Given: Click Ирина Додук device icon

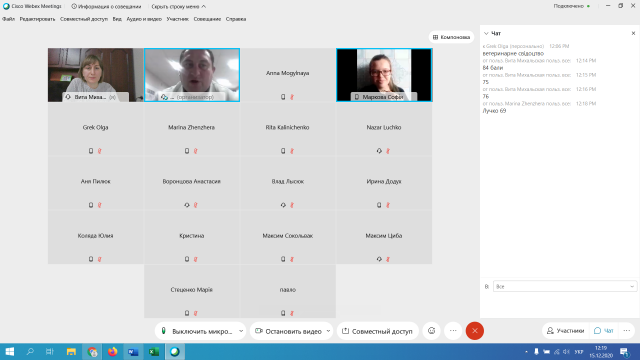Looking at the screenshot, I should [x=379, y=205].
